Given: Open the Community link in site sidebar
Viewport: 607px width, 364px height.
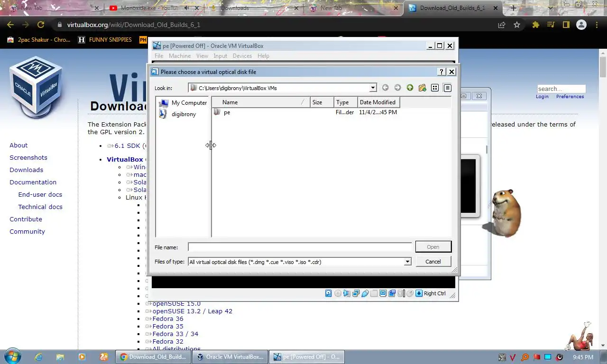Looking at the screenshot, I should [27, 232].
